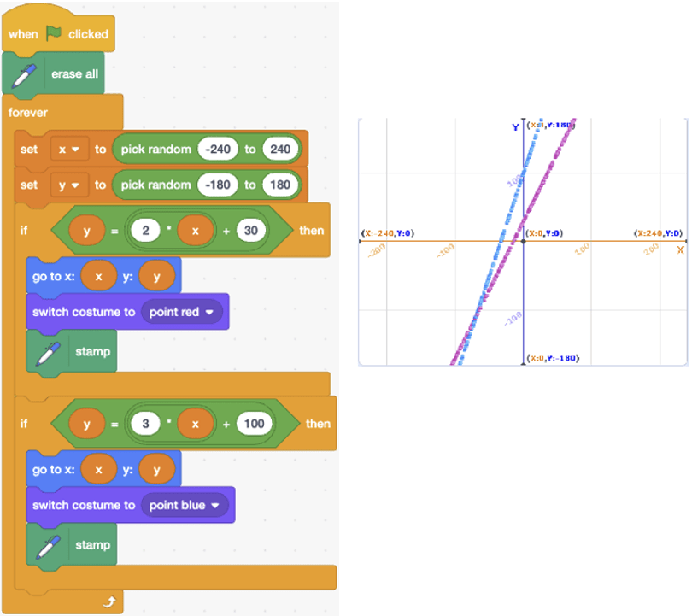The image size is (692, 616).
Task: Open the variable dropdown in the set y block
Action: [x=68, y=185]
